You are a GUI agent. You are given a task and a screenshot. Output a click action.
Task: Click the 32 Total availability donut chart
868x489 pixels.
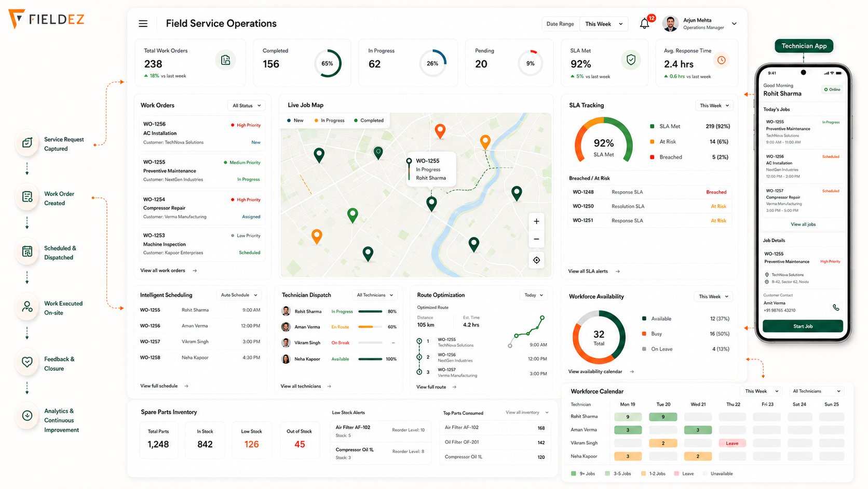point(599,337)
